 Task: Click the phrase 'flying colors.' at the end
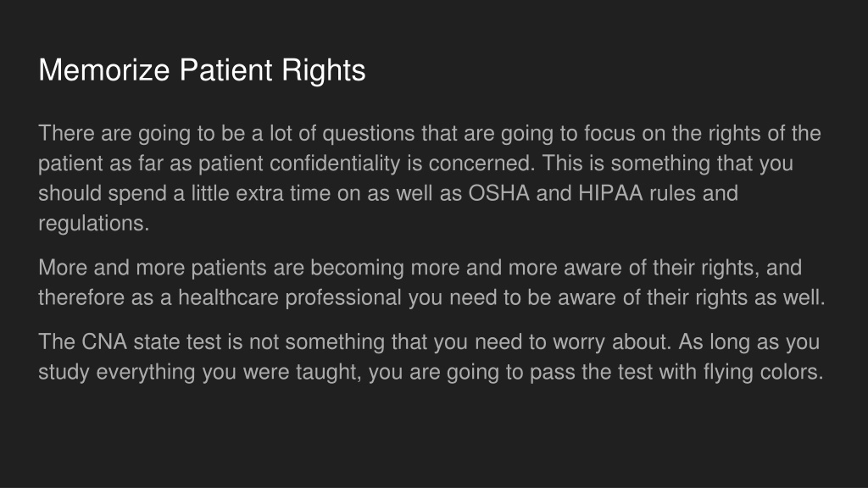tap(764, 372)
